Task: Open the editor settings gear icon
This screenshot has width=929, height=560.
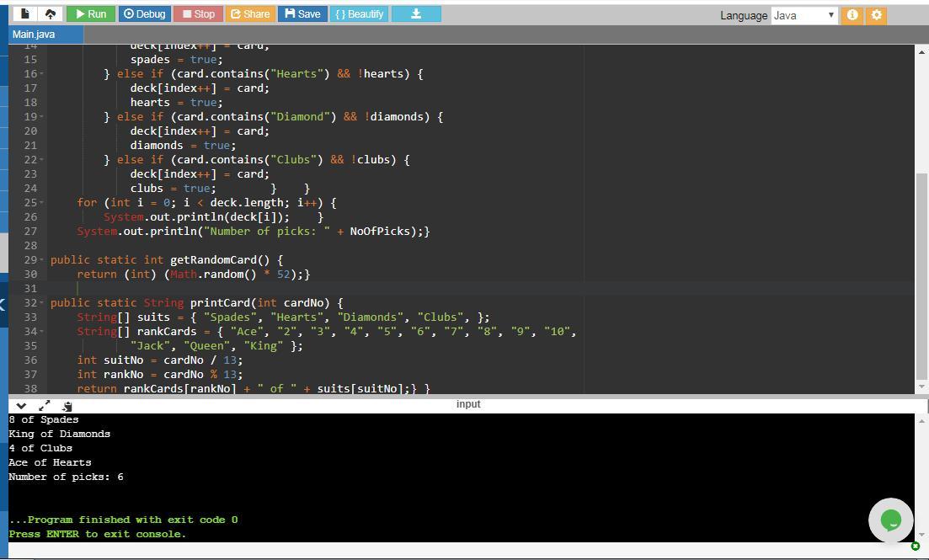Action: 876,15
